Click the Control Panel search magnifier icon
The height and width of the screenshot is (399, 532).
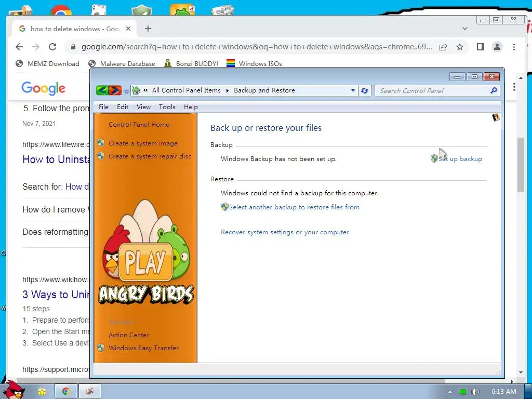click(494, 90)
